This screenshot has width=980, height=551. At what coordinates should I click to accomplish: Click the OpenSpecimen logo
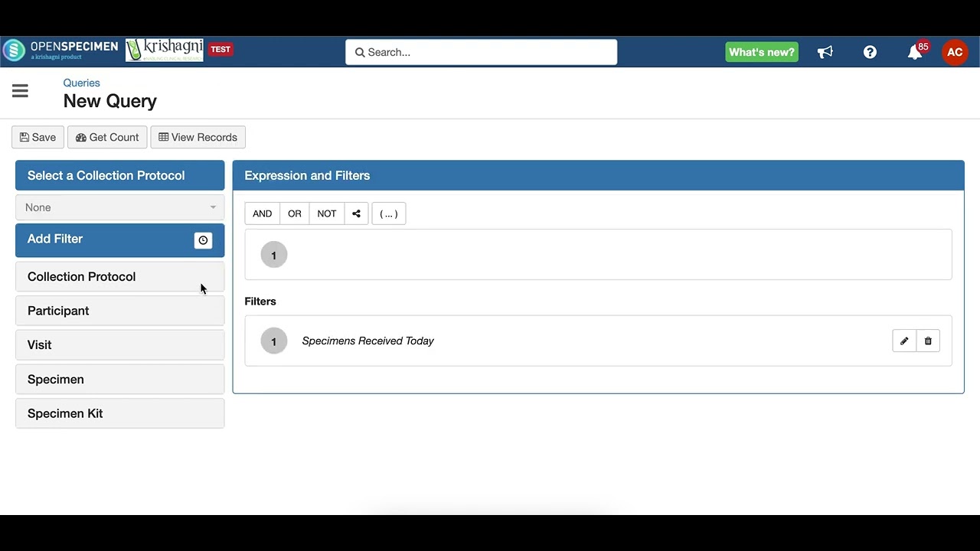[60, 51]
